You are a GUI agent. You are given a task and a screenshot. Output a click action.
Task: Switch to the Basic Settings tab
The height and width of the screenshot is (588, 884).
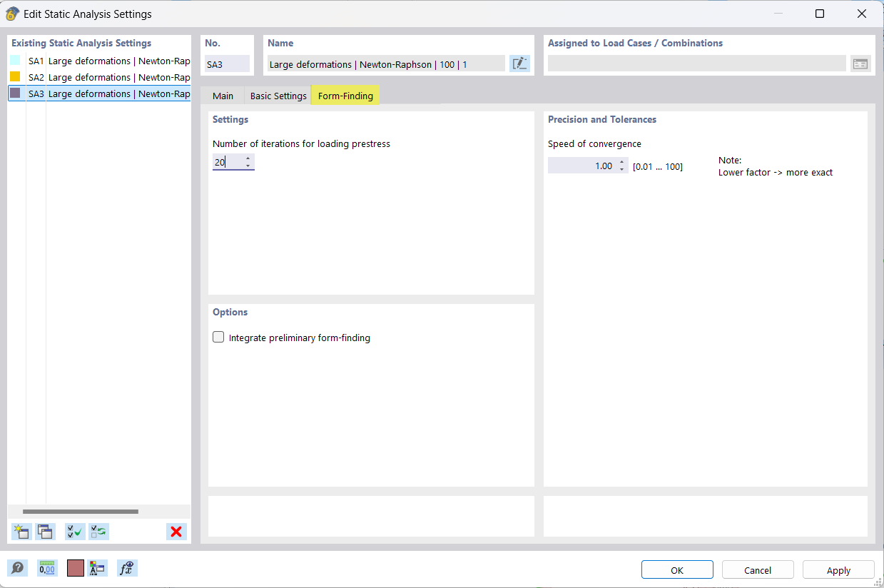[277, 95]
